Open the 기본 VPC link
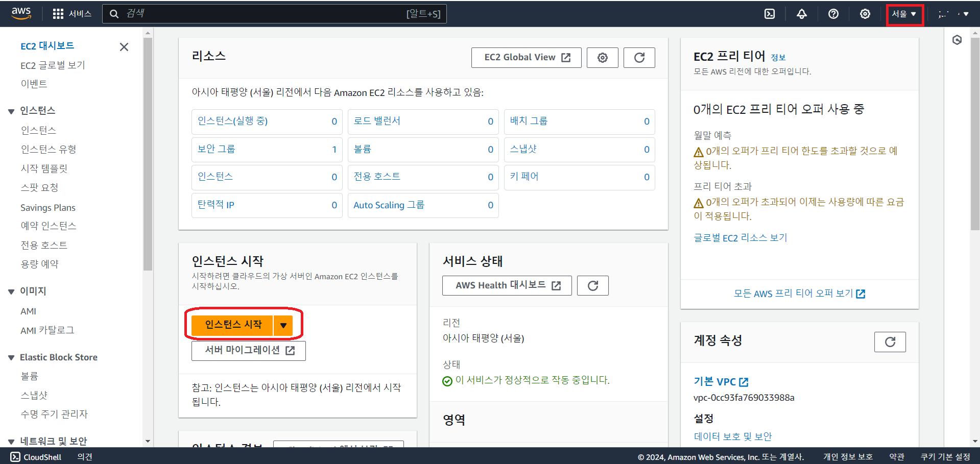The image size is (980, 464). click(721, 382)
